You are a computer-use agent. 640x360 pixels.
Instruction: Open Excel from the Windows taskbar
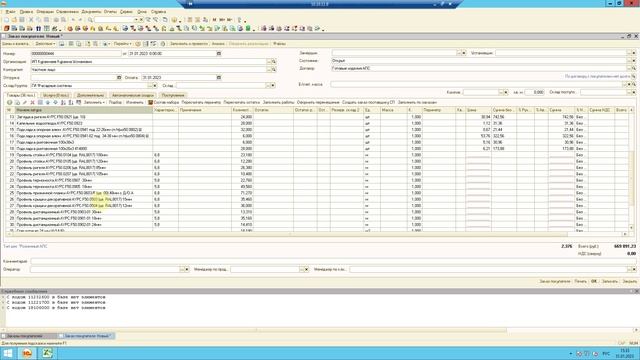[47, 353]
